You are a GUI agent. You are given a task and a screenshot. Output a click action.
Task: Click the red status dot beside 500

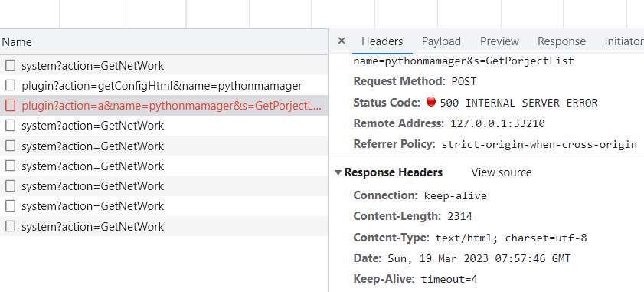[x=431, y=102]
